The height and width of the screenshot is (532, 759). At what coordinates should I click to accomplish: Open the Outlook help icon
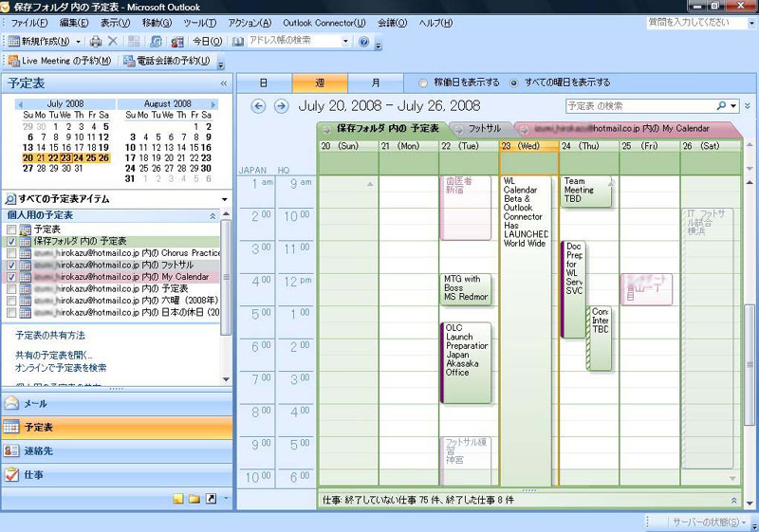coord(364,42)
